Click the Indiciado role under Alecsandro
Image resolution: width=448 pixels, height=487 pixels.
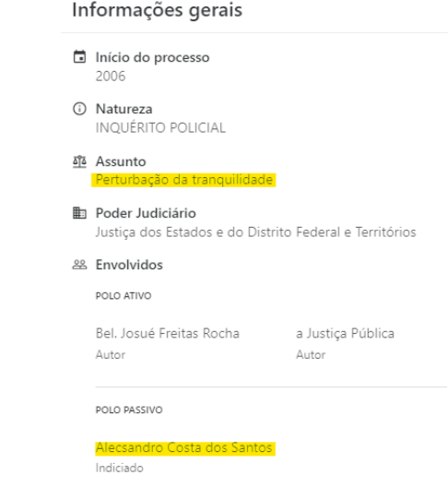point(120,468)
